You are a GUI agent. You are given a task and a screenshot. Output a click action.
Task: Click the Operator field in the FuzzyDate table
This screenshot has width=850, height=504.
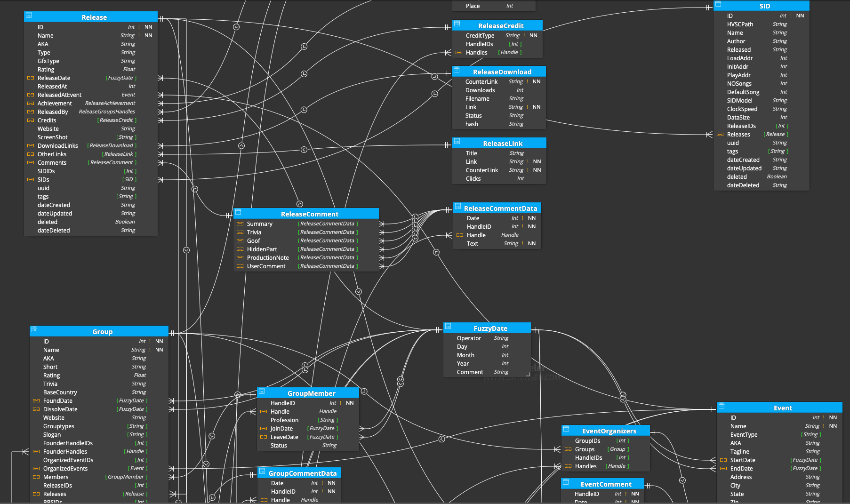[469, 338]
